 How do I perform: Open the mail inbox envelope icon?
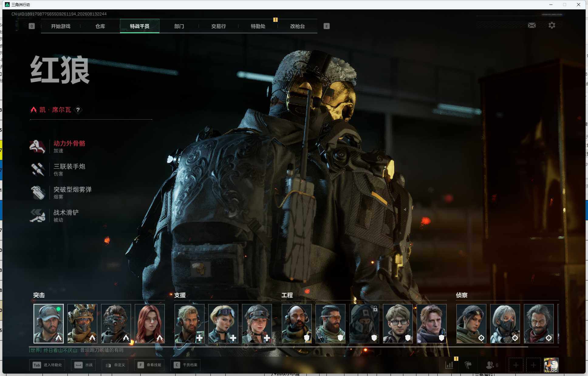click(x=532, y=25)
